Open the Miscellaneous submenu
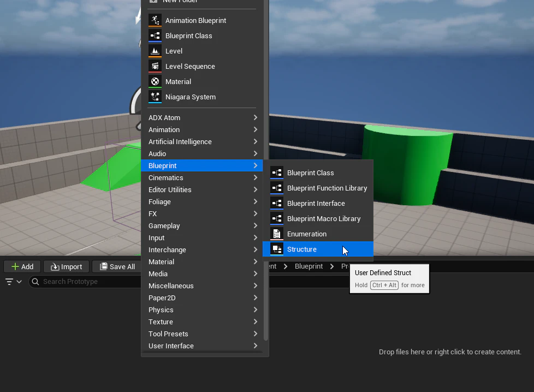Image resolution: width=534 pixels, height=392 pixels. click(x=202, y=286)
